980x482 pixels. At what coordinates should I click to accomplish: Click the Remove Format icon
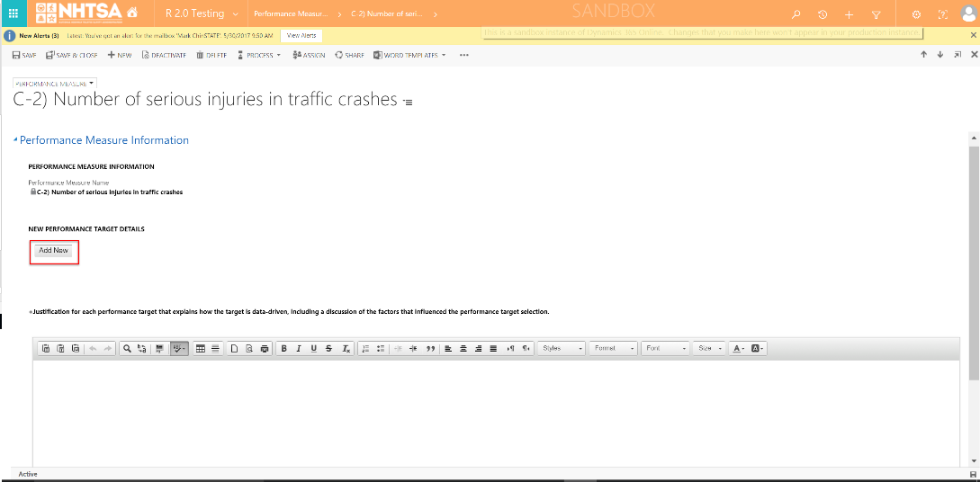pos(346,348)
